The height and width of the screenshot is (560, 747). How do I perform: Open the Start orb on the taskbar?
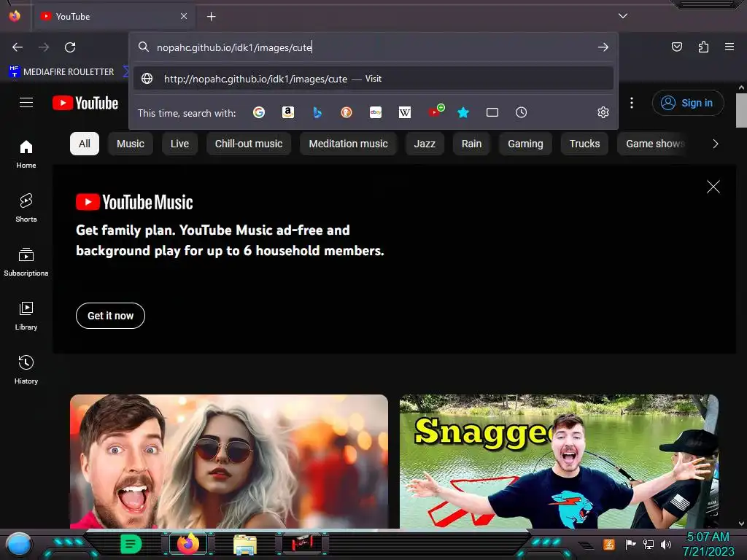click(x=19, y=545)
